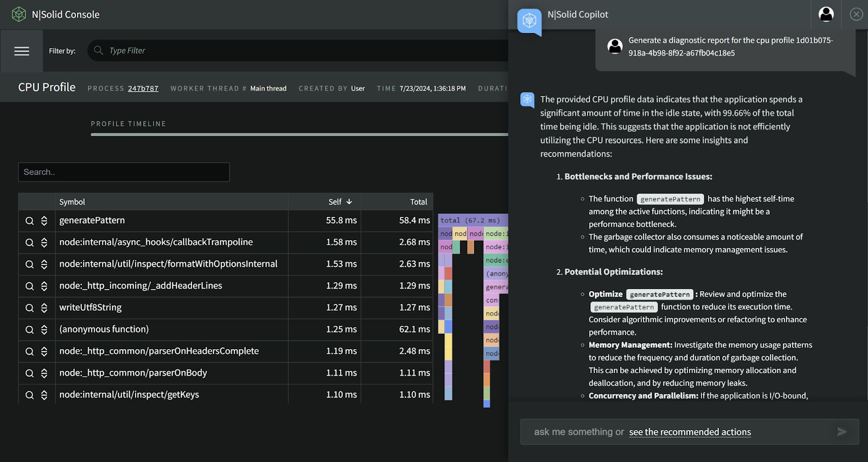Click node:_http_common/parserOnBody symbol
The image size is (868, 462).
[x=133, y=373]
